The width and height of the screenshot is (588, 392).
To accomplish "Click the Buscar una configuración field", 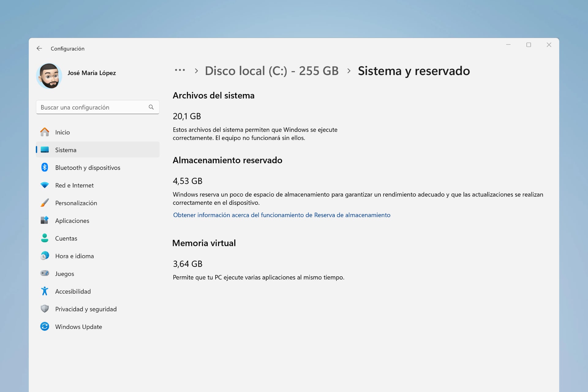I will click(92, 107).
